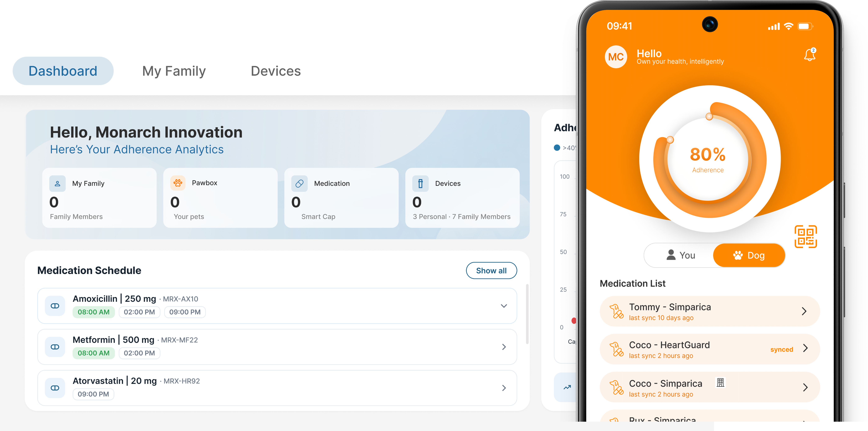Tap the synced status label
The height and width of the screenshot is (431, 868).
point(781,349)
